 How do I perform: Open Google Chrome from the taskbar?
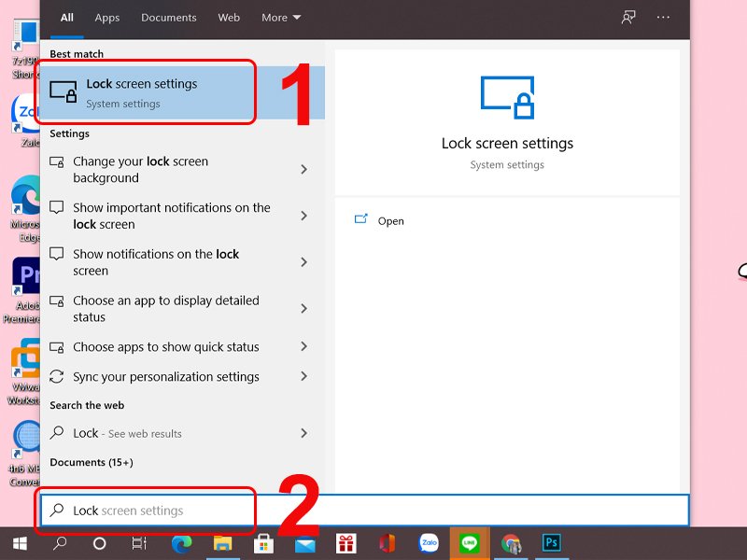pyautogui.click(x=511, y=543)
